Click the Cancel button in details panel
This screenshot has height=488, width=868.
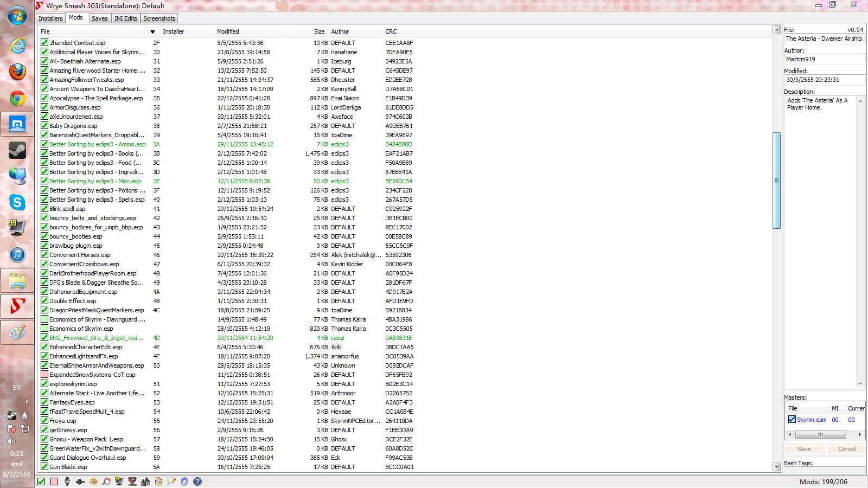pos(847,449)
